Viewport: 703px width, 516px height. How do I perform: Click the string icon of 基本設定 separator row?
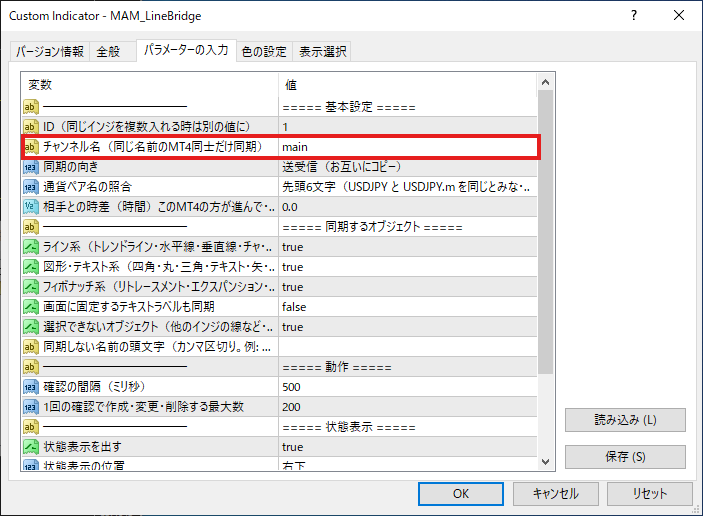[x=31, y=107]
